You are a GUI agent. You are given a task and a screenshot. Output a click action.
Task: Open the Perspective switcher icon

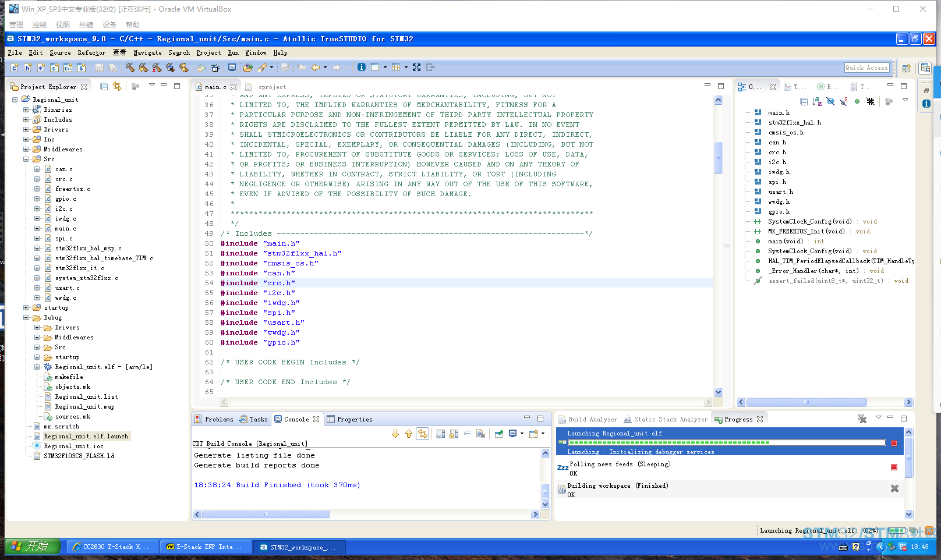click(x=906, y=68)
